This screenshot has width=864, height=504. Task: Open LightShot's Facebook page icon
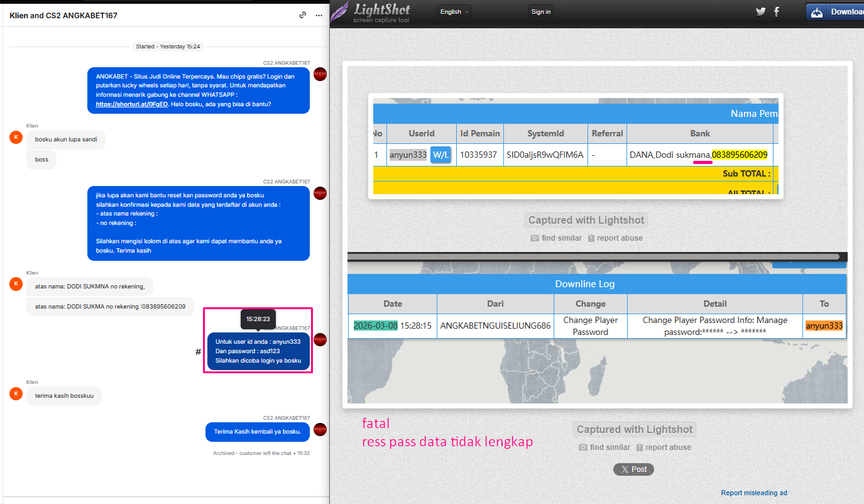click(777, 11)
